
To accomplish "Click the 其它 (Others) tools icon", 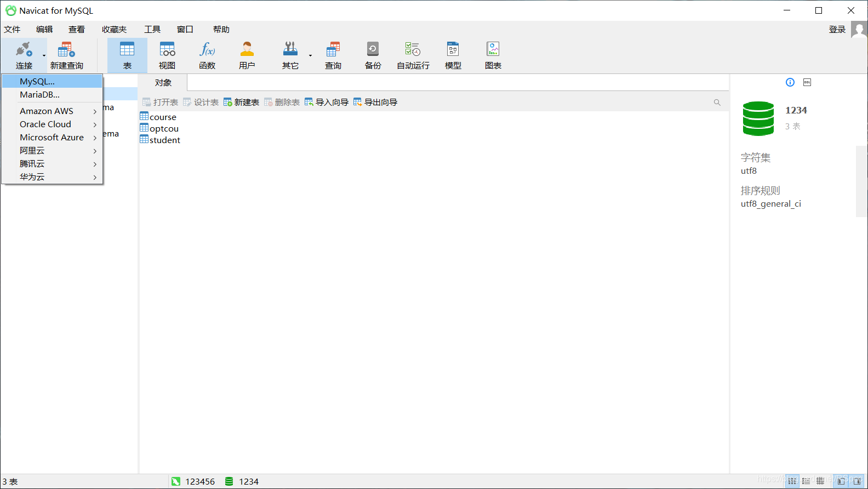I will pos(290,49).
